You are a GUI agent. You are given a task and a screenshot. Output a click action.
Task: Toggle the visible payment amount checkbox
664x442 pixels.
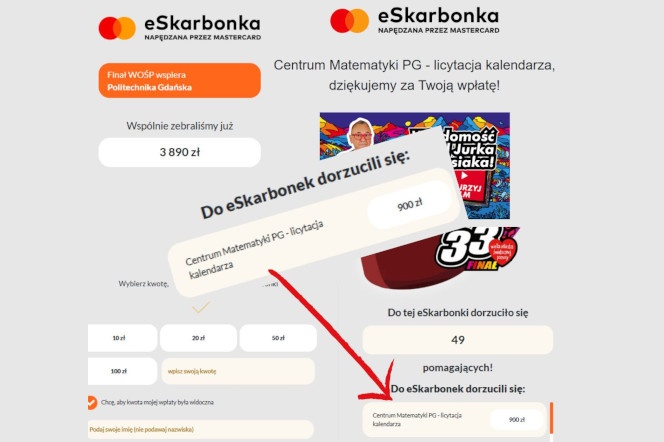click(x=91, y=402)
